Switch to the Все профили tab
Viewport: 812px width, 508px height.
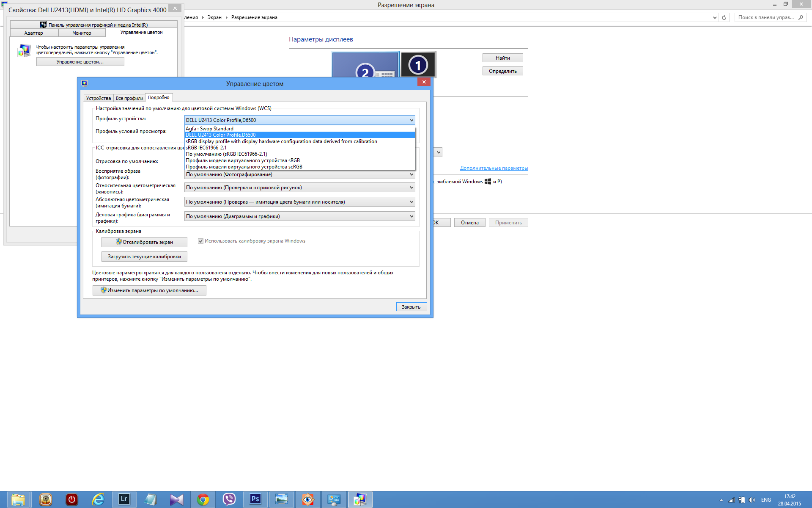pyautogui.click(x=129, y=98)
